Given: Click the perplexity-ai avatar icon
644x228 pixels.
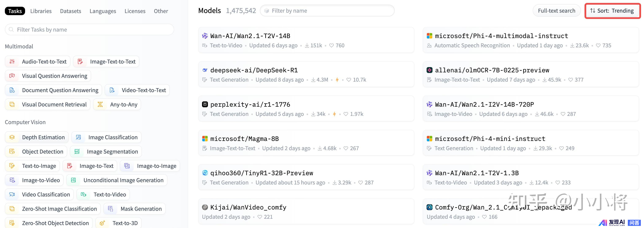Looking at the screenshot, I should point(205,104).
